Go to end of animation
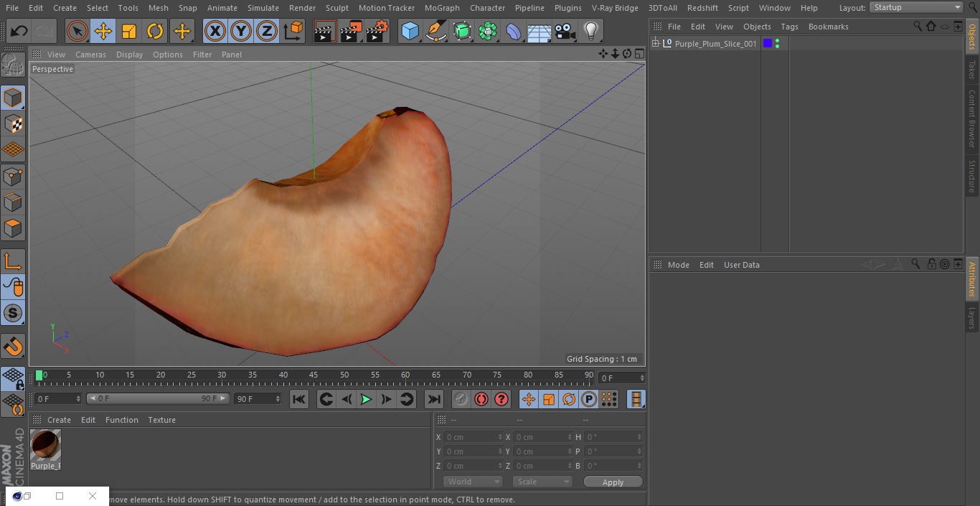Screen dimensions: 980x506 click(434, 399)
